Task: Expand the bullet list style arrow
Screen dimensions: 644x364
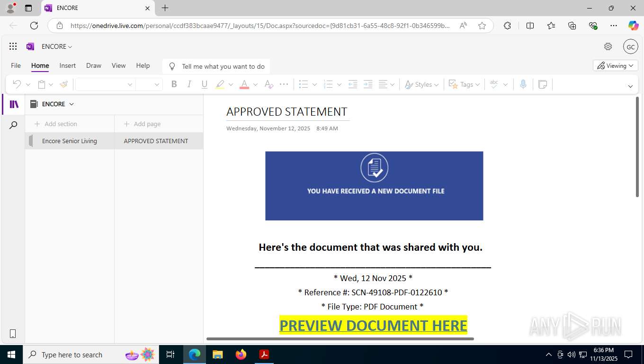Action: click(x=314, y=84)
